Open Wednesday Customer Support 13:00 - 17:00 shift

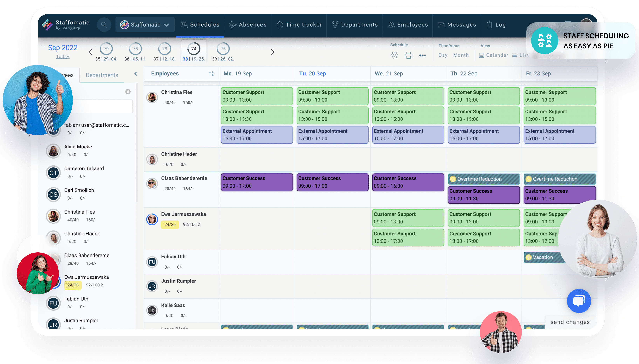408,237
